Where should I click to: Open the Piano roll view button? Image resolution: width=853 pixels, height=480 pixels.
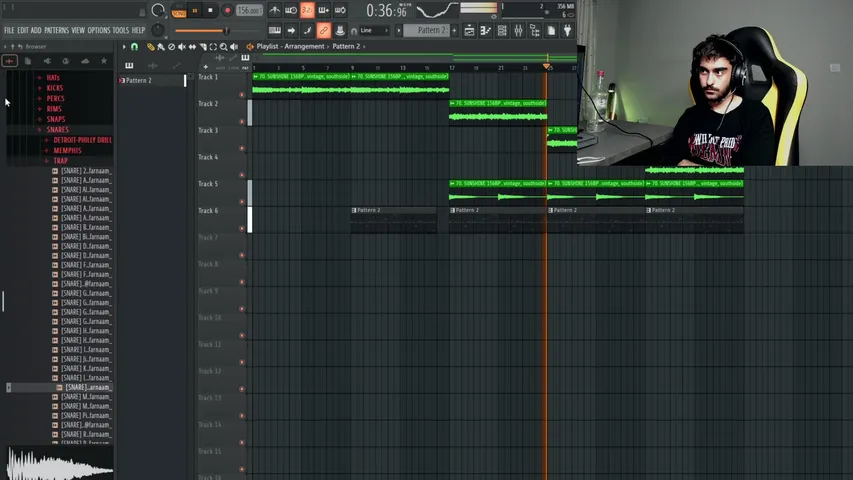[x=485, y=31]
